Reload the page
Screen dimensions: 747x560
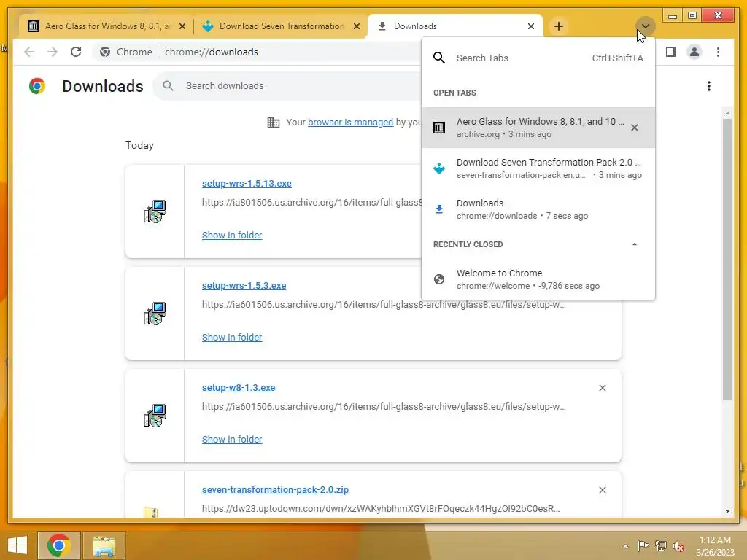[76, 52]
